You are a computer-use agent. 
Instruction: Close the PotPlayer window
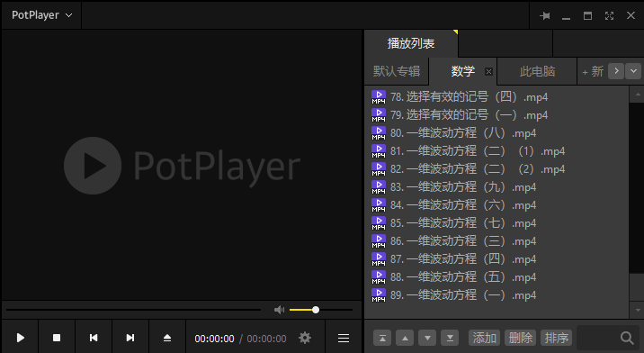pos(631,15)
